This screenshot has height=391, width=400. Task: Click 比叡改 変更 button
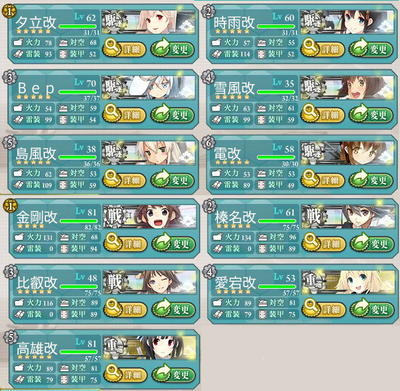coord(173,309)
